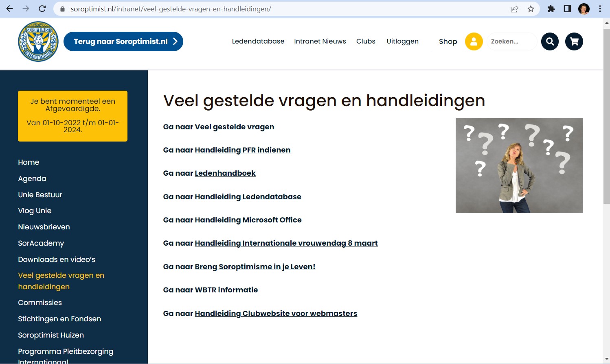The height and width of the screenshot is (364, 610).
Task: Click inside the Zoeken search field
Action: 511,41
